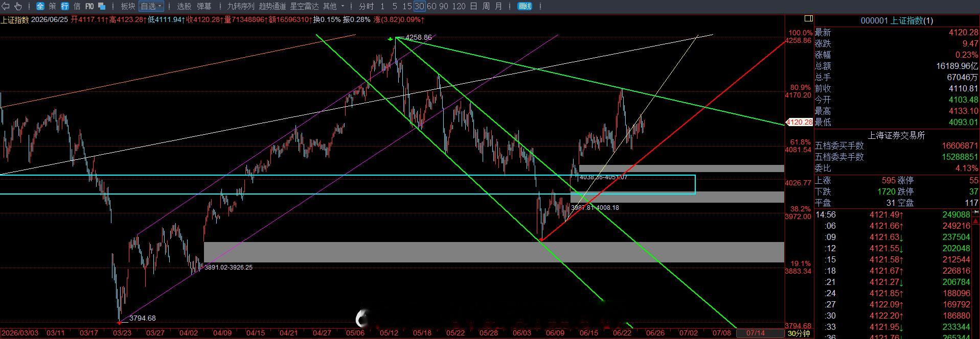This screenshot has height=339, width=980.
Task: Apply the 九转序列 indicator
Action: (240, 6)
